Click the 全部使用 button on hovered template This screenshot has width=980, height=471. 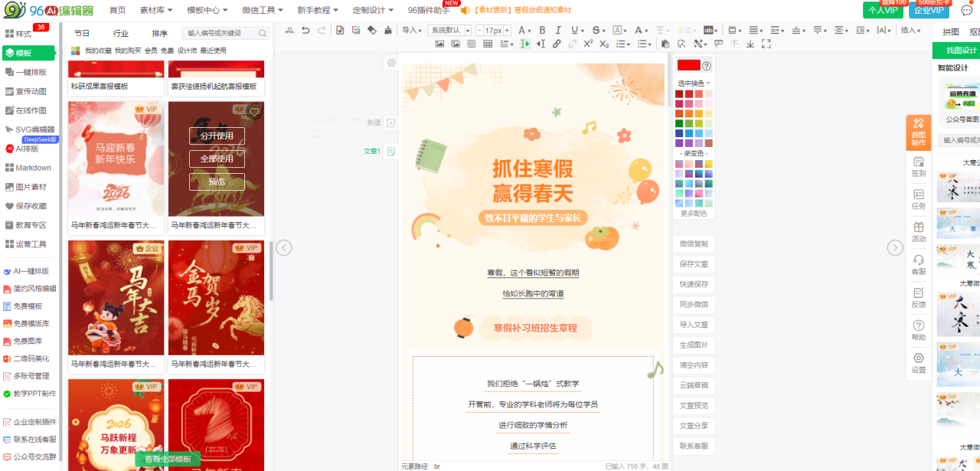217,159
